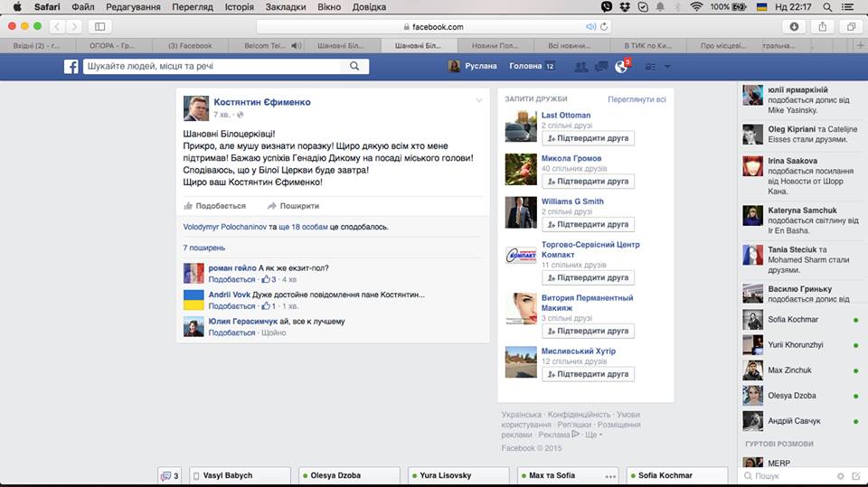Switch to the (3) Facebook tab
868x487 pixels.
tap(190, 45)
